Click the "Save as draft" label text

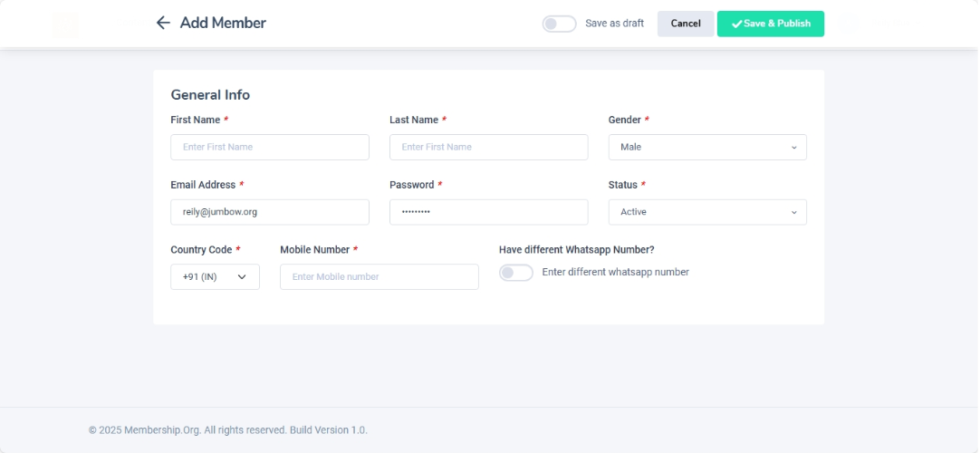click(x=614, y=24)
